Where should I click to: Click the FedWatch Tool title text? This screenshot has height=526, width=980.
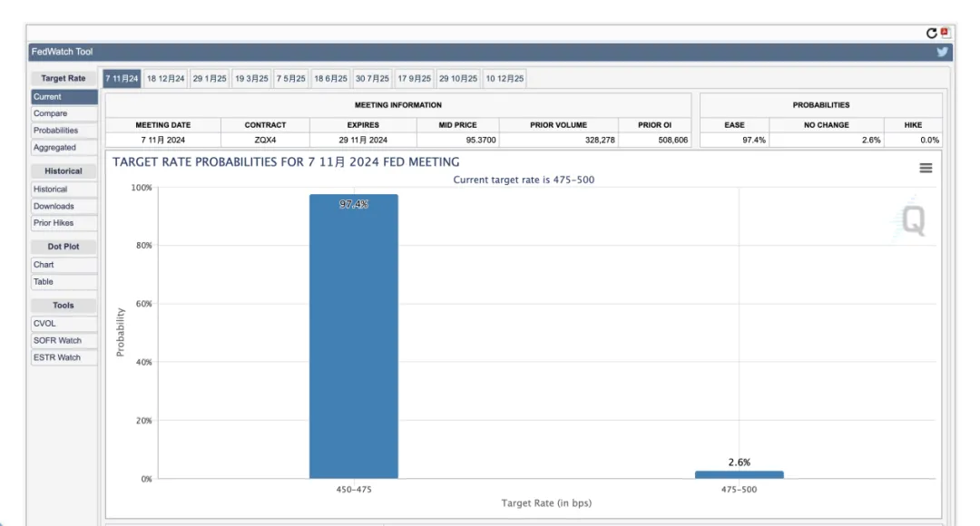click(x=62, y=52)
